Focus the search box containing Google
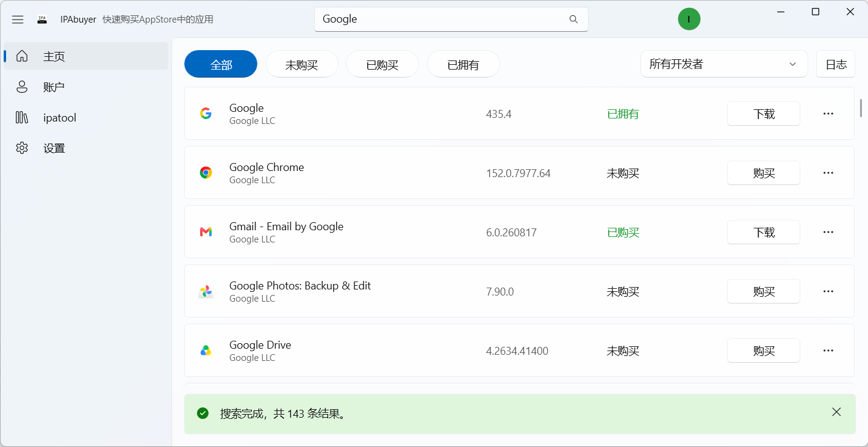The image size is (868, 447). point(451,19)
